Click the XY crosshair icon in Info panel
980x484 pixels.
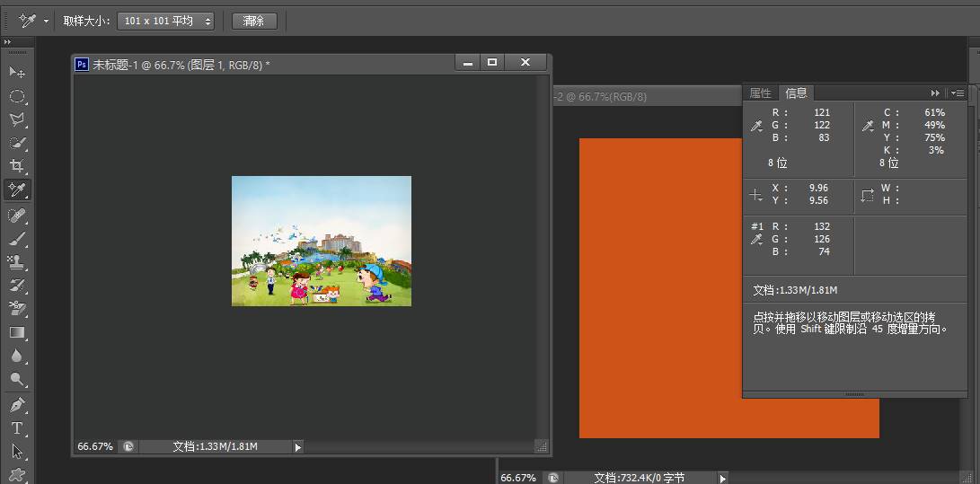tap(756, 195)
